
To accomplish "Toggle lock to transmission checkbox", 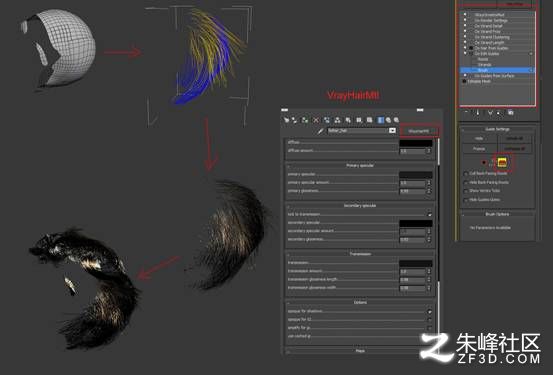I will pyautogui.click(x=429, y=214).
